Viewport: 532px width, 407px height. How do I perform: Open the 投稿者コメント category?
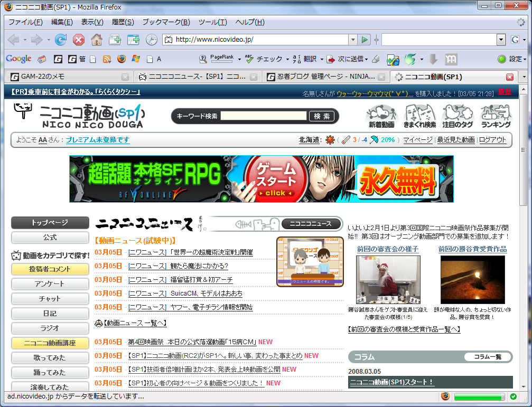point(50,269)
